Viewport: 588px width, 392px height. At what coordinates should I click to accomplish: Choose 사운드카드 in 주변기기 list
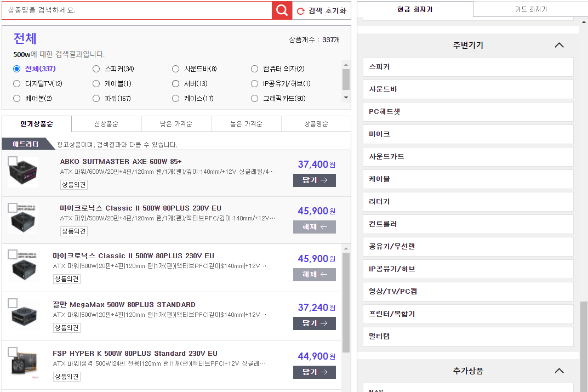[468, 157]
